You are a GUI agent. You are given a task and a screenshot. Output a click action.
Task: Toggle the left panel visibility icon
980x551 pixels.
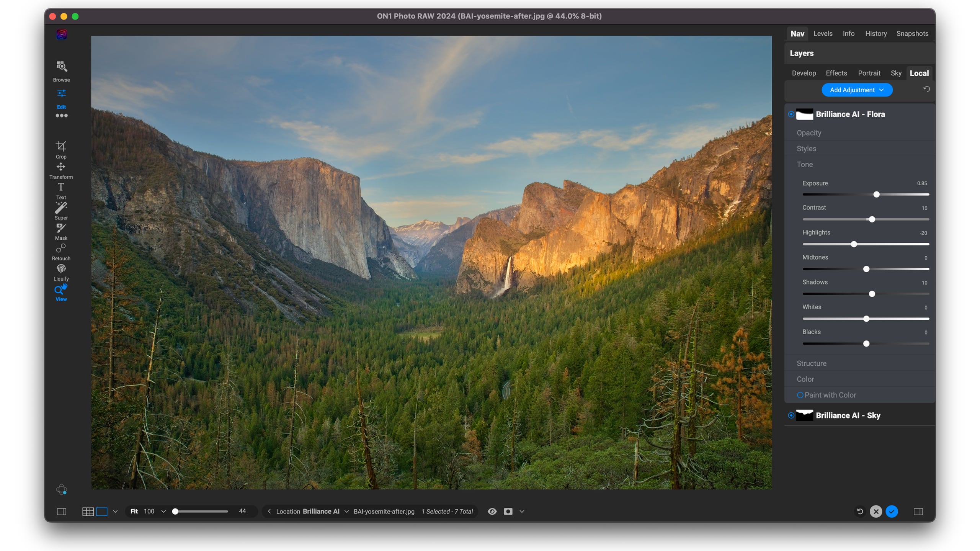pos(61,512)
